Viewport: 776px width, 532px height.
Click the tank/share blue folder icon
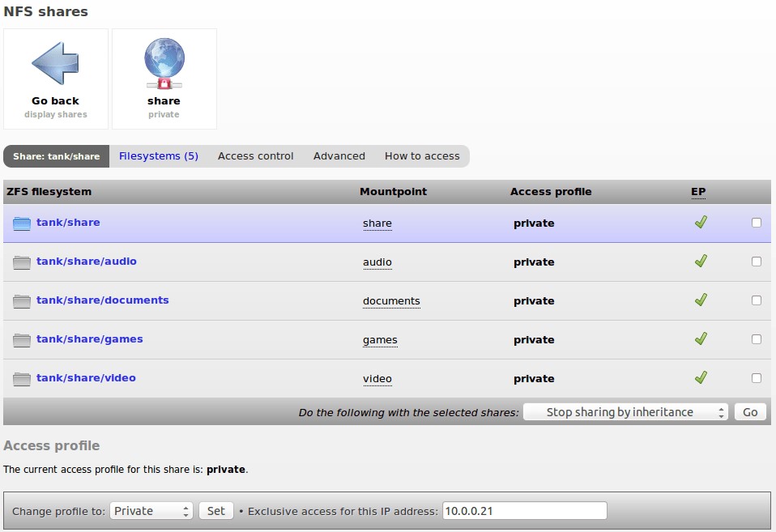pyautogui.click(x=22, y=223)
